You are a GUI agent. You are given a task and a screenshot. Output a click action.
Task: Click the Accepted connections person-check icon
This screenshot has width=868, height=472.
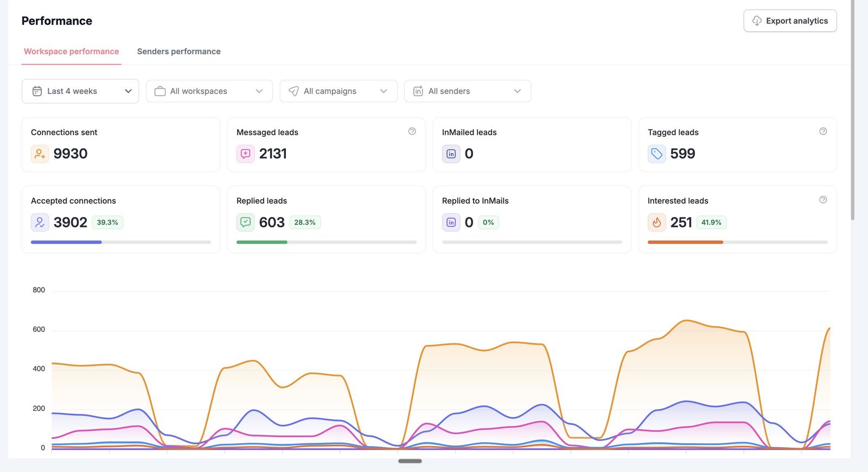[x=40, y=222]
